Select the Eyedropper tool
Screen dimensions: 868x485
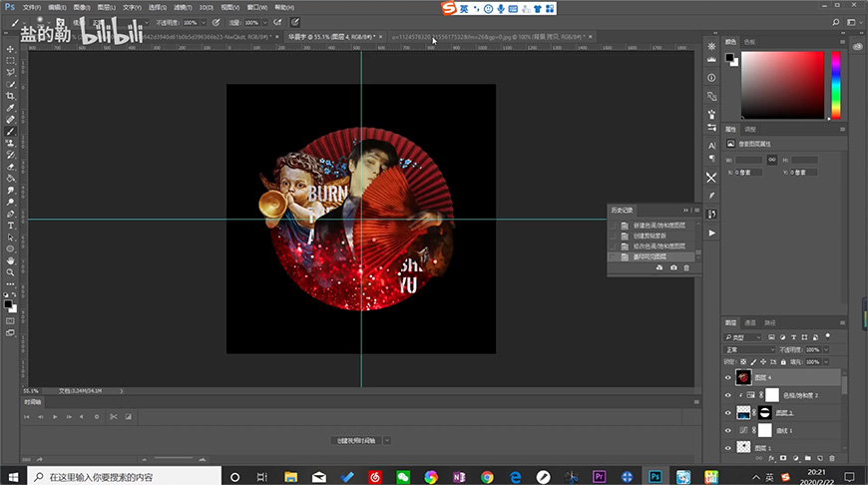pyautogui.click(x=10, y=108)
